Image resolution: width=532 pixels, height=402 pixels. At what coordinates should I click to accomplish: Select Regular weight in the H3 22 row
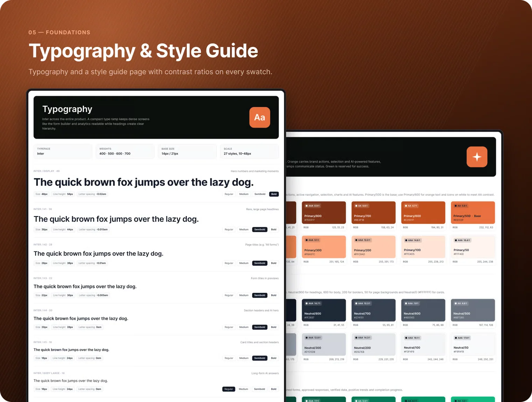click(x=229, y=295)
